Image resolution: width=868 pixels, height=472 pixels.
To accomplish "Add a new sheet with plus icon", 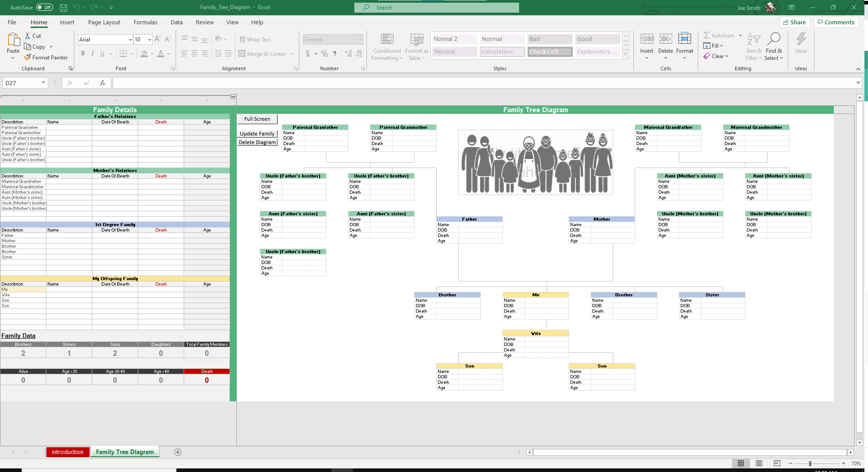I will (178, 452).
